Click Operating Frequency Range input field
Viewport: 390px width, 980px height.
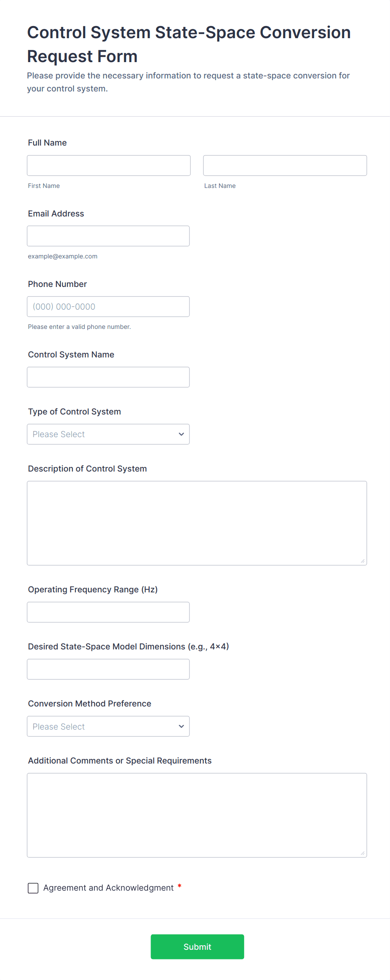tap(108, 612)
